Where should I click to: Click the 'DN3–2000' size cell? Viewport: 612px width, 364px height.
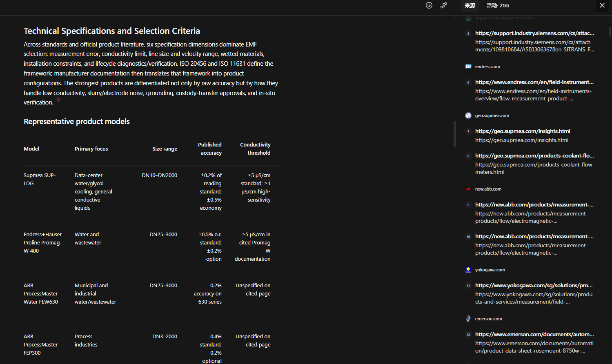click(x=165, y=337)
